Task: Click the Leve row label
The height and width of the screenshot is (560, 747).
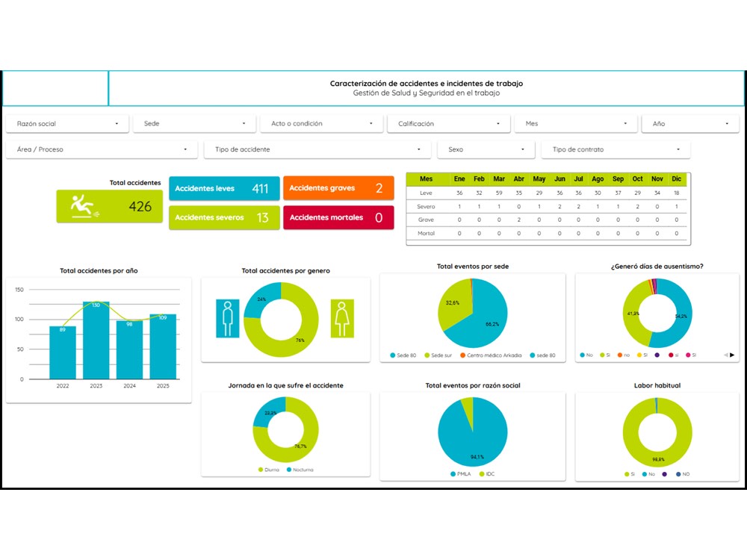Action: click(426, 193)
